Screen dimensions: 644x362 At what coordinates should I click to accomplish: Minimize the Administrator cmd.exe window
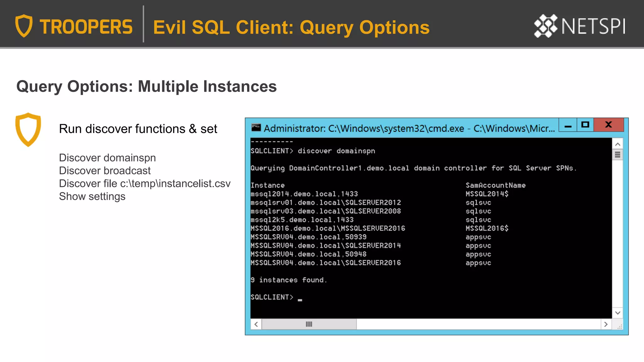pos(568,125)
